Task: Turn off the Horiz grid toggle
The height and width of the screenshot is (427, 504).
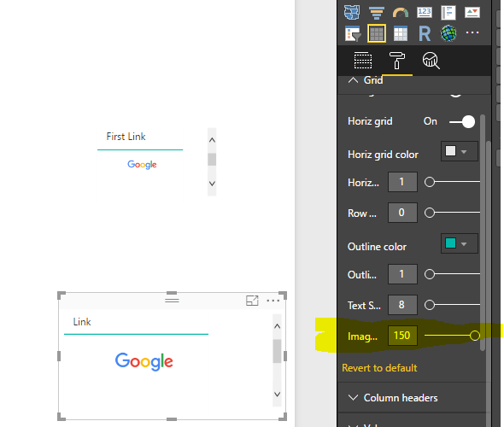Action: [x=462, y=122]
